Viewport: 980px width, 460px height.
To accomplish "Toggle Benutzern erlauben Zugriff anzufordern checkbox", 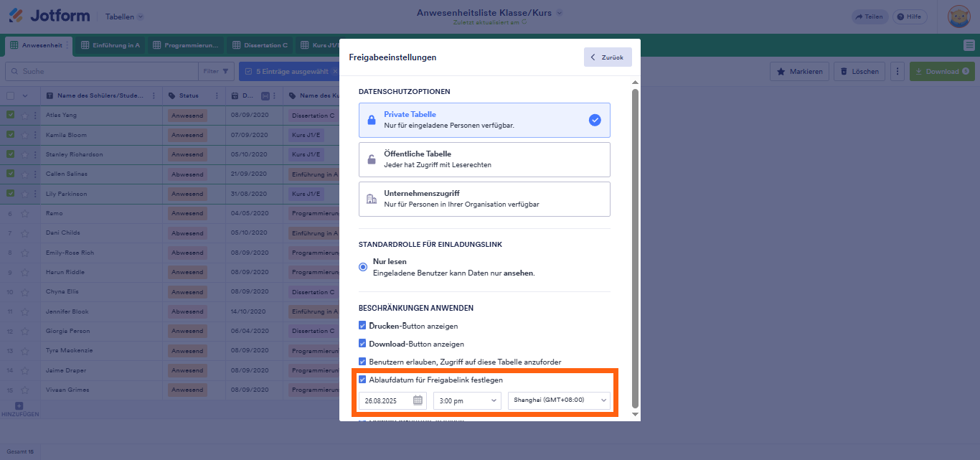I will [362, 362].
